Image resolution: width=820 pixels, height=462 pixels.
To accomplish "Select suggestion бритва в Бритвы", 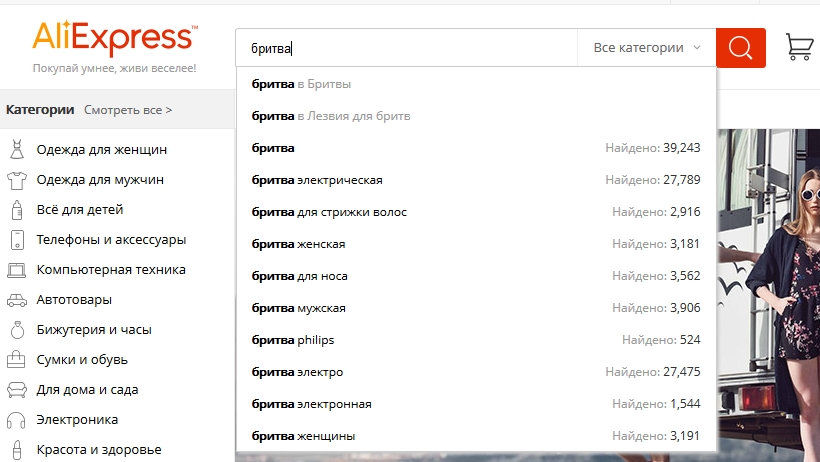I will tap(301, 84).
